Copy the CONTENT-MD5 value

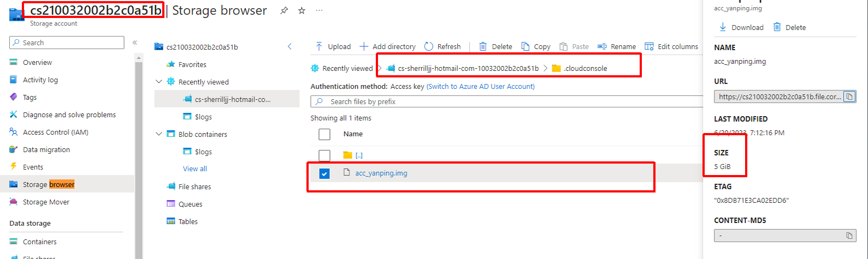coord(849,236)
